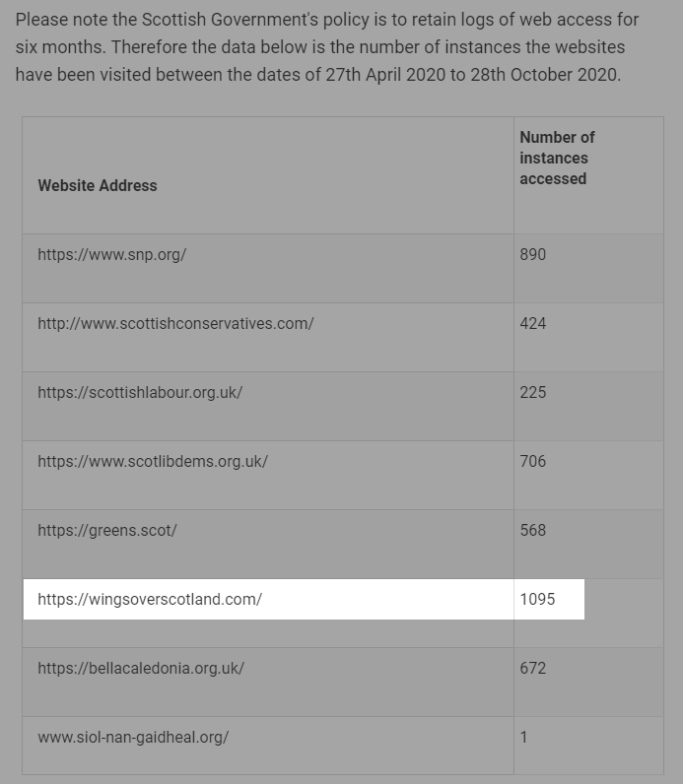Click the 706 count for scotlibdems
The height and width of the screenshot is (784, 683).
[532, 462]
